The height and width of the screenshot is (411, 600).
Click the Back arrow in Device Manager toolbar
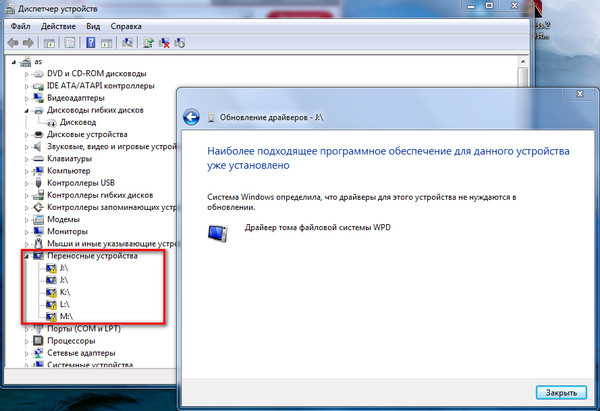tap(13, 42)
